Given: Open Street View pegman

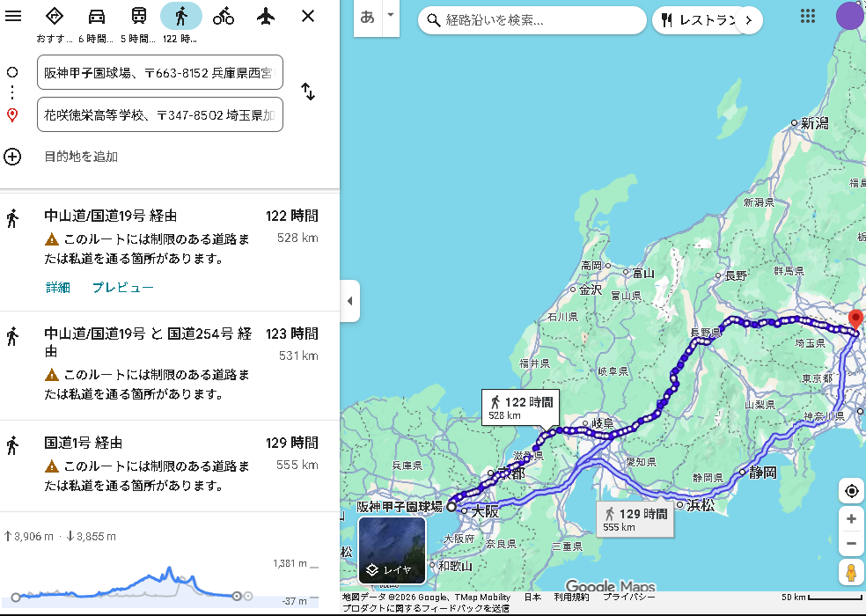Looking at the screenshot, I should 851,572.
